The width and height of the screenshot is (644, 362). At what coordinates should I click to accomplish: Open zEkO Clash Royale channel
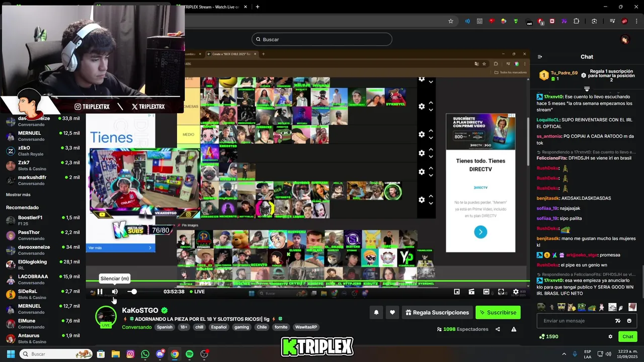[43, 151]
